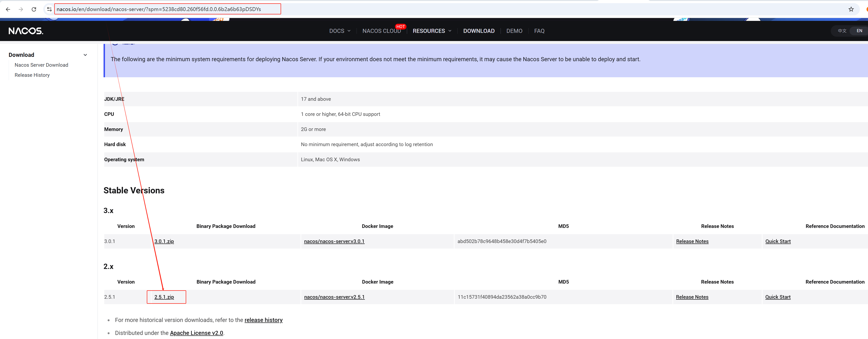Click the Stable Versions heading
Image resolution: width=868 pixels, height=339 pixels.
pyautogui.click(x=134, y=190)
